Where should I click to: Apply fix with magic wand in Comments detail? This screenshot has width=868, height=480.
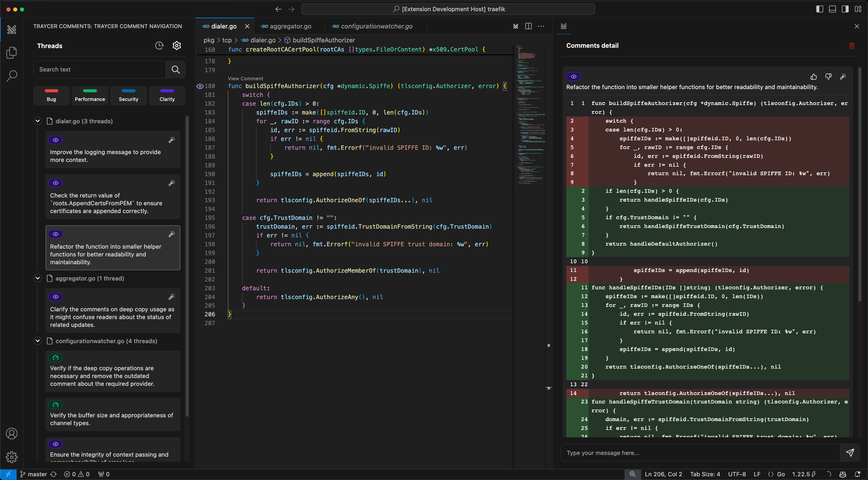843,77
